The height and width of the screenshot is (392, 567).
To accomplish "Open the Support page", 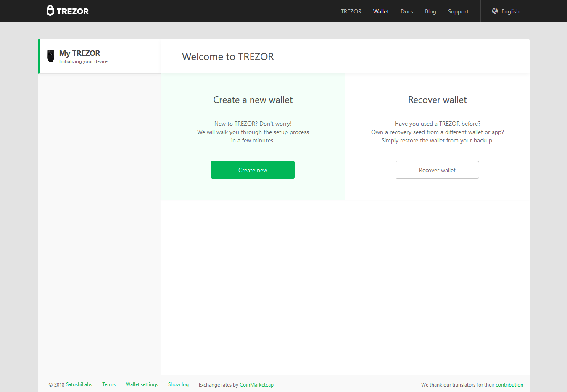I will click(x=458, y=11).
